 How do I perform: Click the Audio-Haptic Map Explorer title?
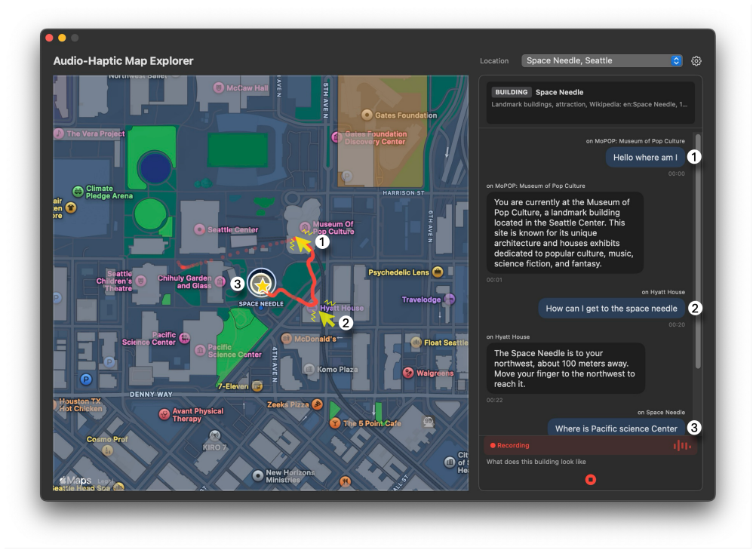click(x=123, y=61)
